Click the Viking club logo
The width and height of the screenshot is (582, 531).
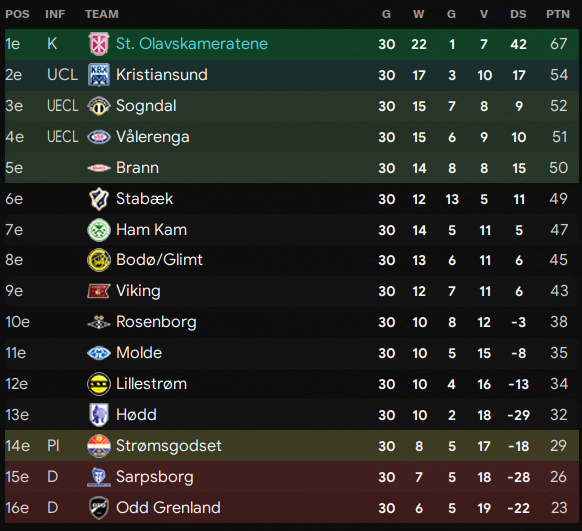[99, 291]
